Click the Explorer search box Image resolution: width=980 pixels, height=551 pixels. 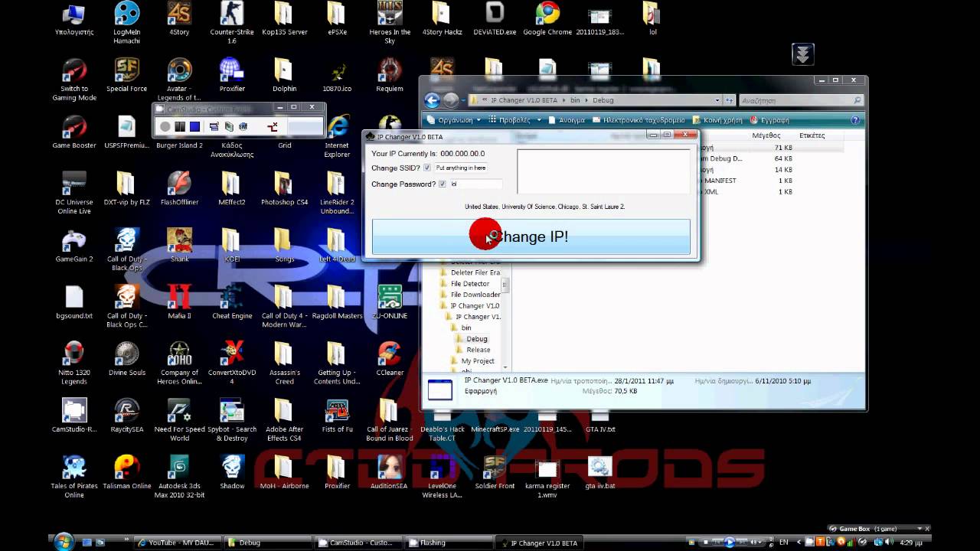pyautogui.click(x=801, y=100)
